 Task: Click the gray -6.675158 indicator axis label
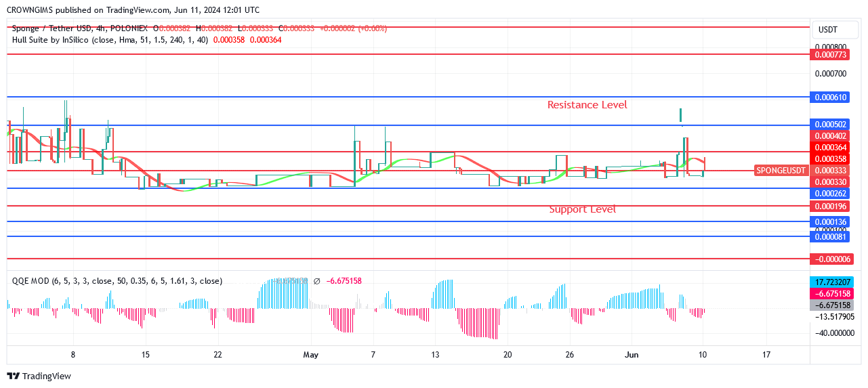pos(831,305)
